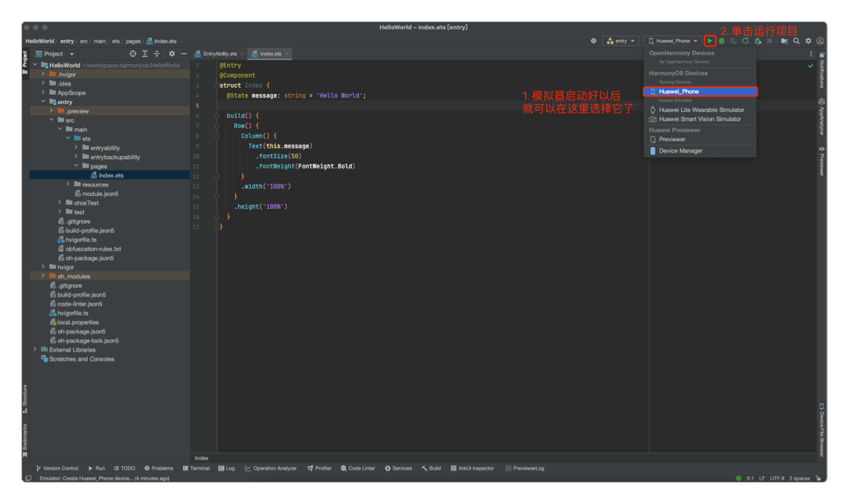Expand the entryability folder
Viewport: 849px width, 504px height.
pyautogui.click(x=76, y=148)
